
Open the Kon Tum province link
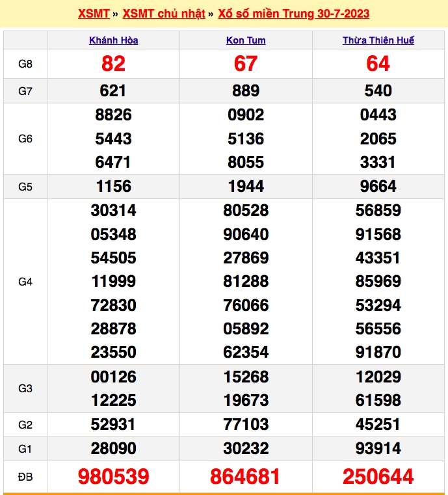tap(246, 40)
